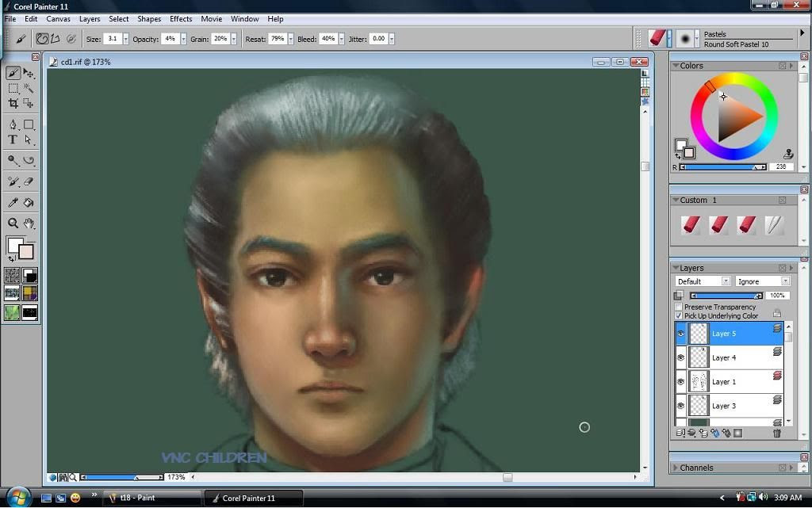This screenshot has height=508, width=812.
Task: Toggle visibility of Layer 1
Action: point(680,382)
